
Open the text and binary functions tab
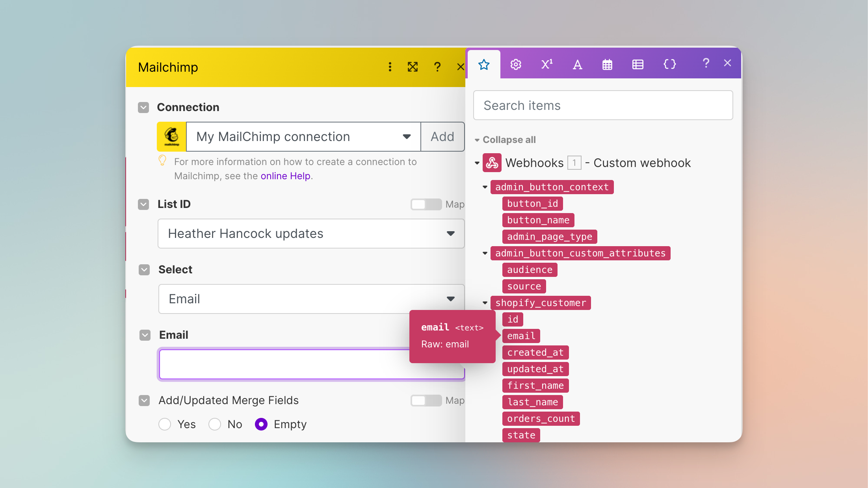click(x=577, y=64)
